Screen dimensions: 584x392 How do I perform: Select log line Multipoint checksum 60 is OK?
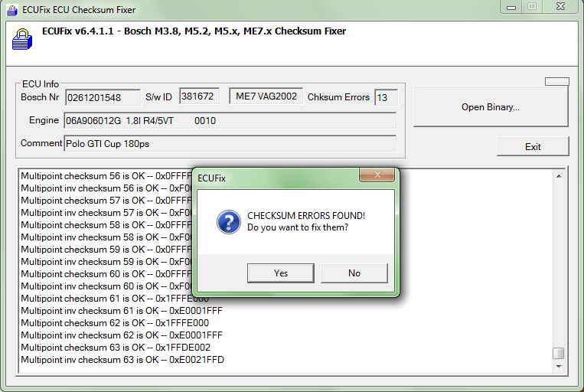click(x=106, y=274)
